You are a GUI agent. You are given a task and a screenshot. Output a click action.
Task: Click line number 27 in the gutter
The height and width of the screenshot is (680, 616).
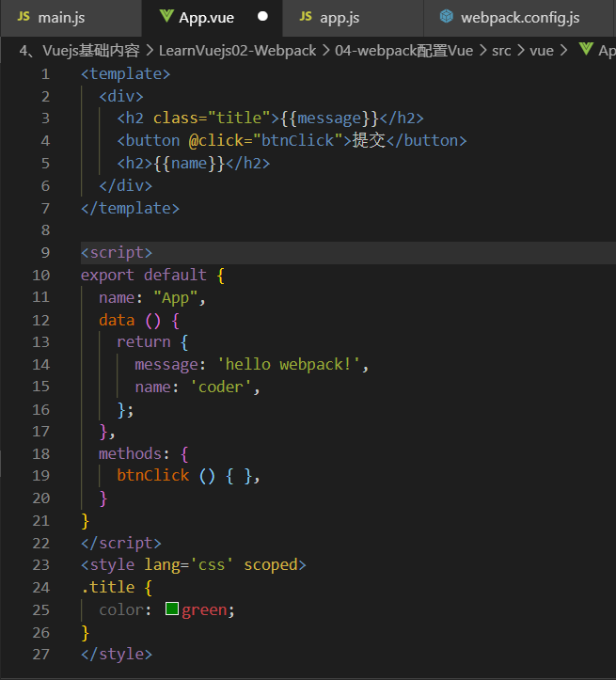(x=41, y=655)
